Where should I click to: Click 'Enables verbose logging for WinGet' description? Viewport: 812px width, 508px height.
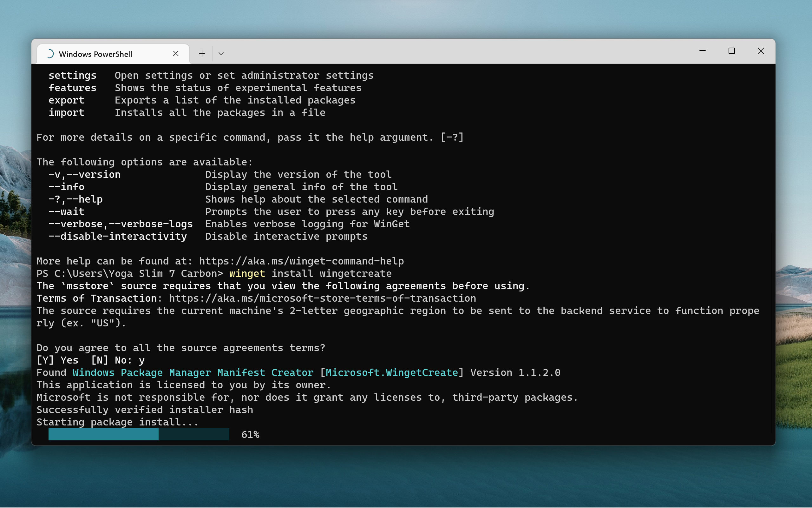pos(307,224)
